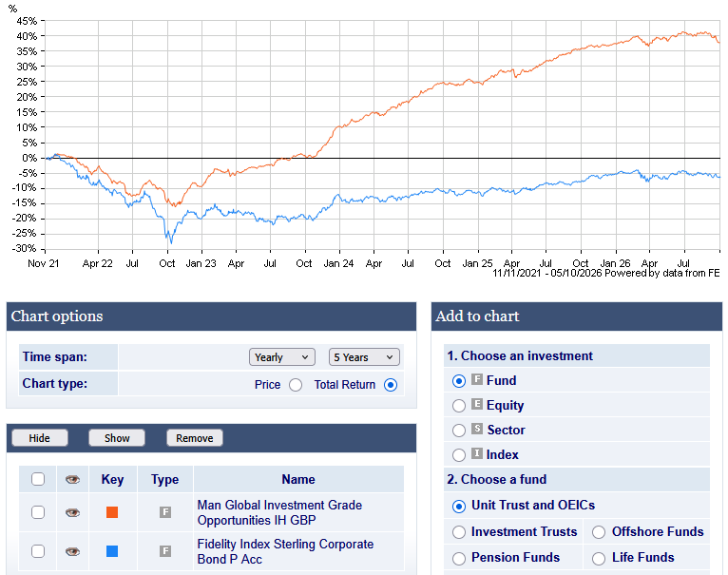Click the Fund type F icon

coord(477,379)
